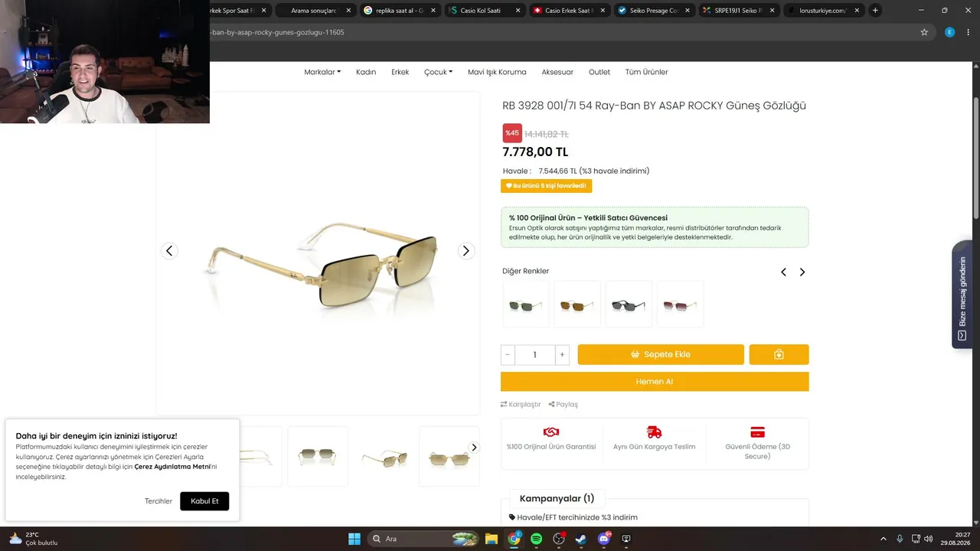Open File Explorer from the taskbar
The image size is (980, 551).
pos(491,539)
